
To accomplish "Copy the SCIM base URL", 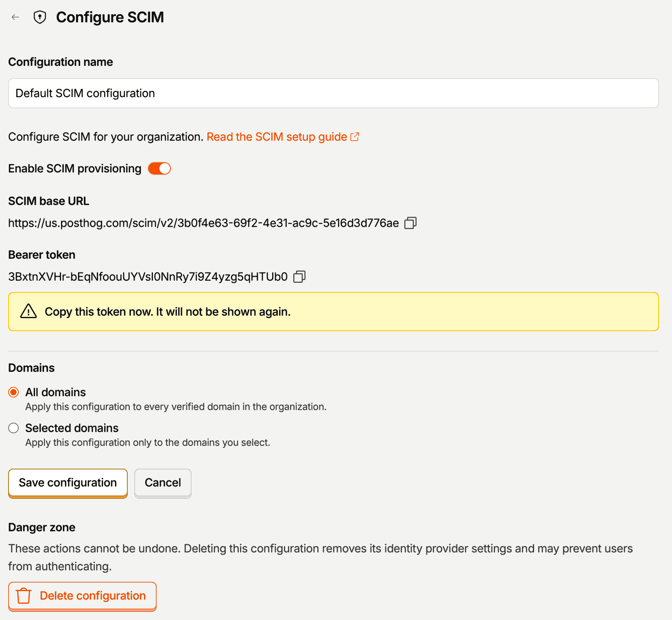I will click(x=410, y=223).
